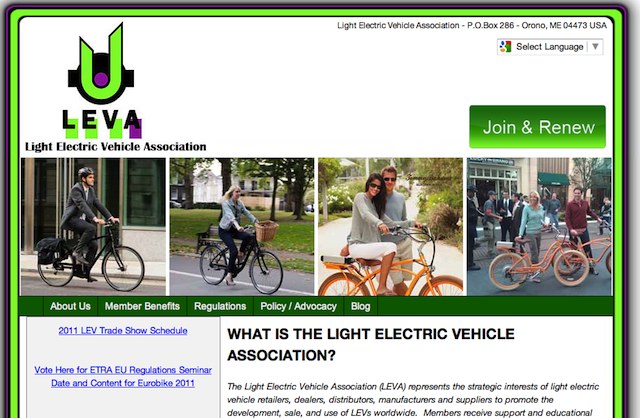Screen dimensions: 640x418
Task: Follow Vote Here for ETRA EU Regulations link
Action: pyautogui.click(x=123, y=370)
